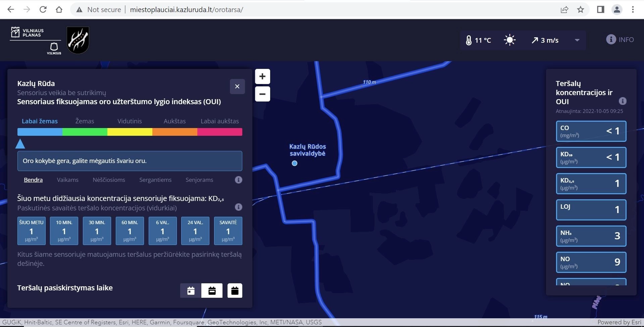Switch to the Vaikams recommendations tab
Viewport: 644px width, 327px height.
pos(68,180)
